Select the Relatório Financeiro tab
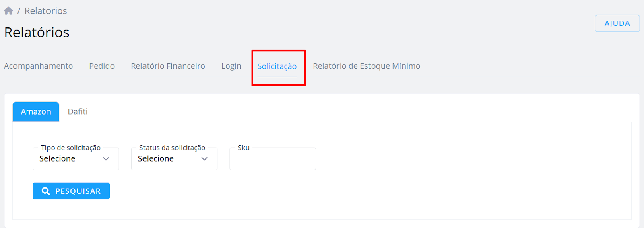Image resolution: width=644 pixels, height=228 pixels. pyautogui.click(x=168, y=66)
